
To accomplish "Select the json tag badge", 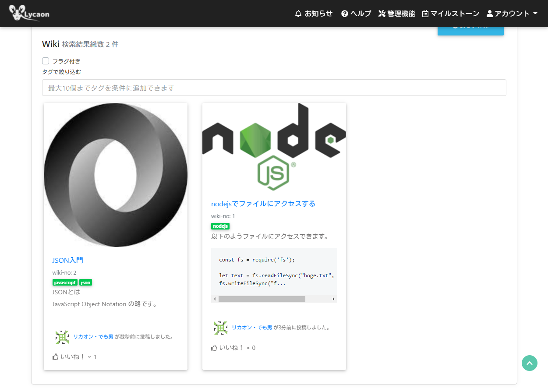I will coord(86,283).
